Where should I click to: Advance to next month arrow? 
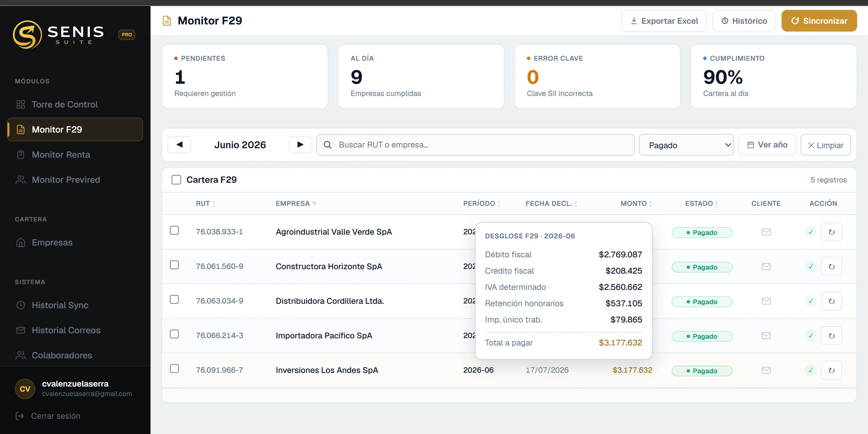click(x=300, y=145)
